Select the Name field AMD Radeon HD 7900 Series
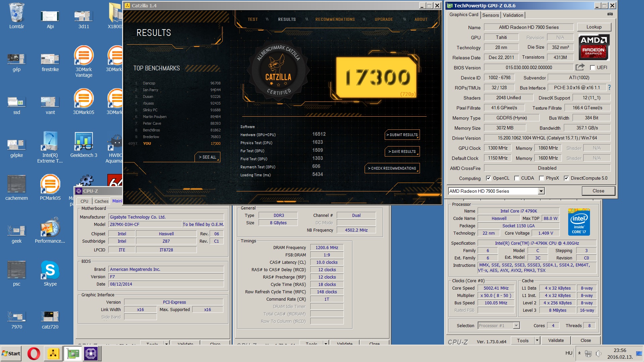This screenshot has height=362, width=644. coord(529,27)
